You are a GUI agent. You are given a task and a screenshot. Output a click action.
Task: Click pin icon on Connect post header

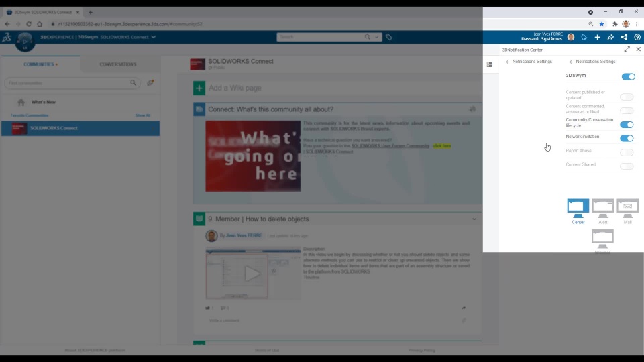(x=472, y=109)
